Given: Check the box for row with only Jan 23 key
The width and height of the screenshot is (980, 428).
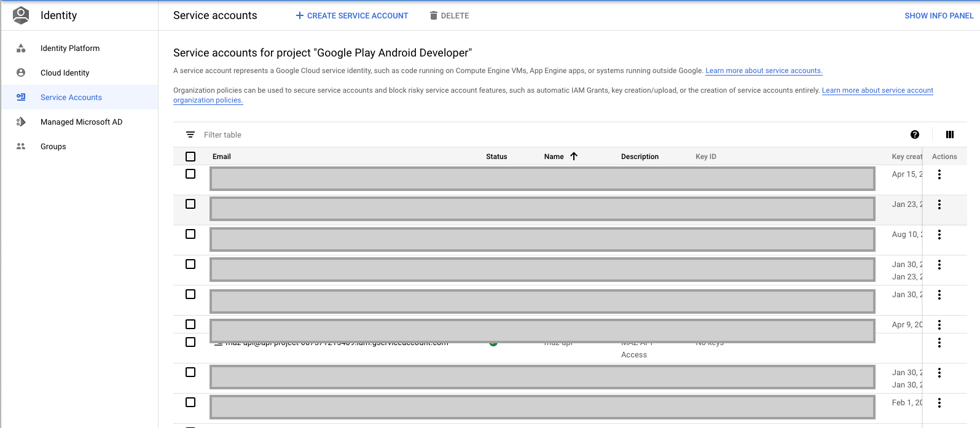Looking at the screenshot, I should tap(190, 204).
